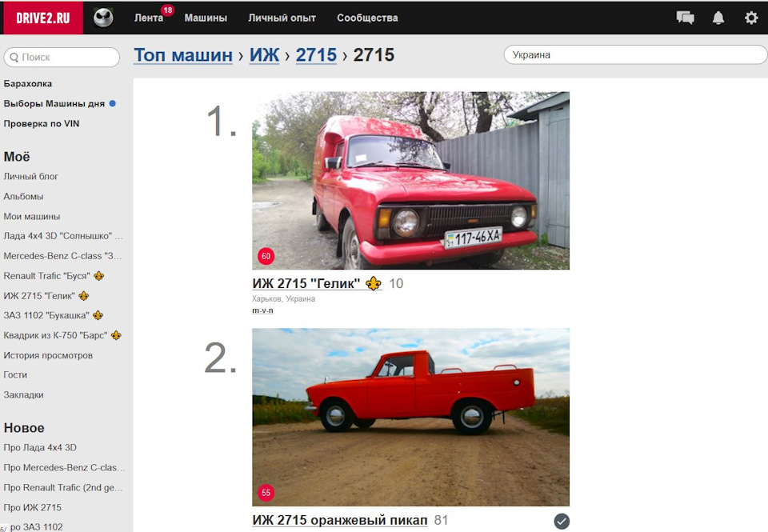Open the user avatar profile
768x532 pixels.
pyautogui.click(x=103, y=18)
